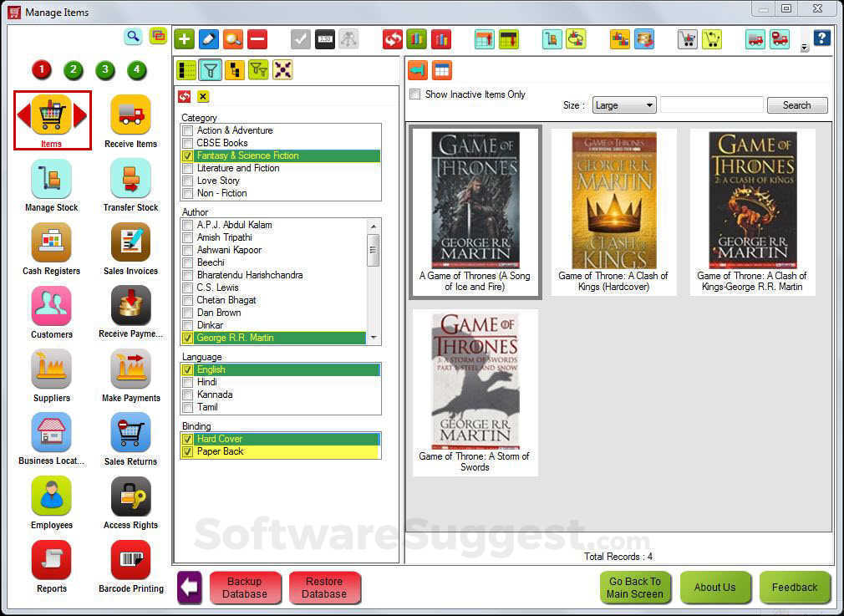
Task: Open the Size dropdown showing Large
Action: (x=624, y=105)
